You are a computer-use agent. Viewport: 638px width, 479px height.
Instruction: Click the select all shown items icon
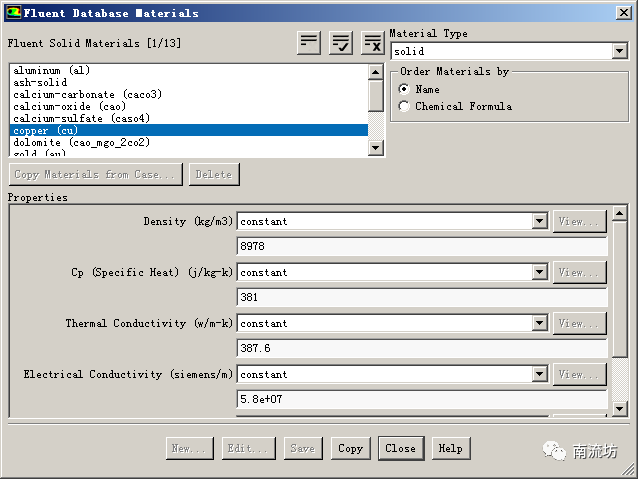tap(341, 43)
